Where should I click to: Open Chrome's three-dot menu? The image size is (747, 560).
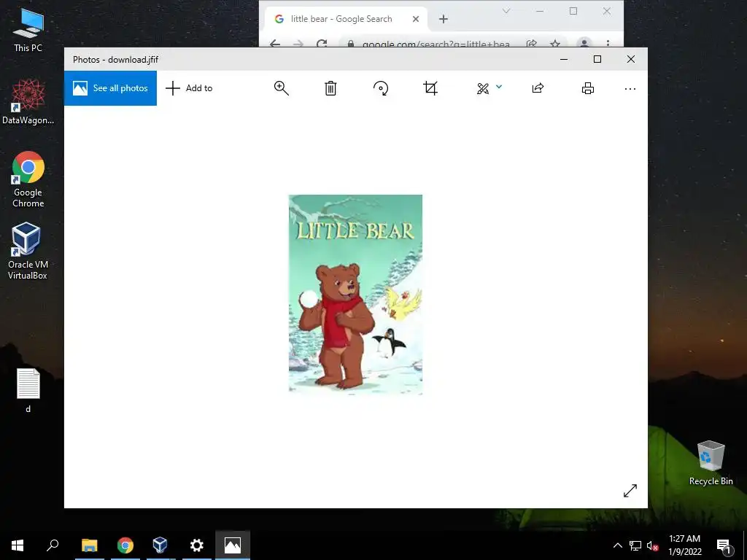coord(608,44)
